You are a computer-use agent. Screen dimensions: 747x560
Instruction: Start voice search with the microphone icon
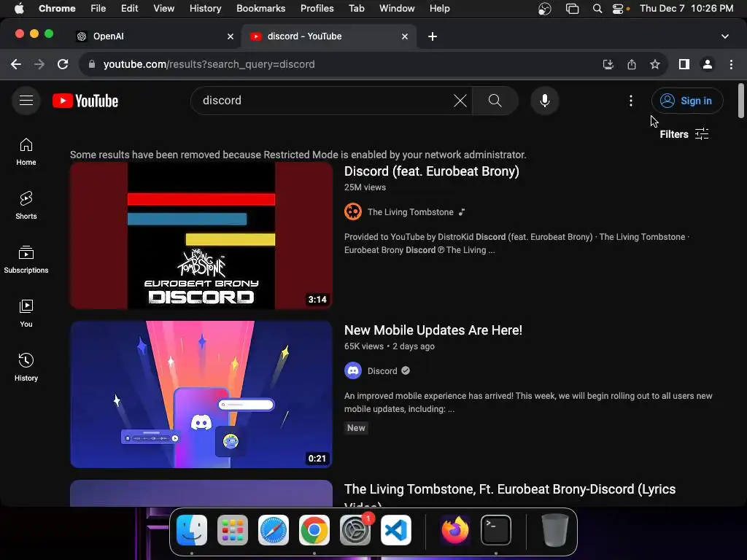(544, 101)
